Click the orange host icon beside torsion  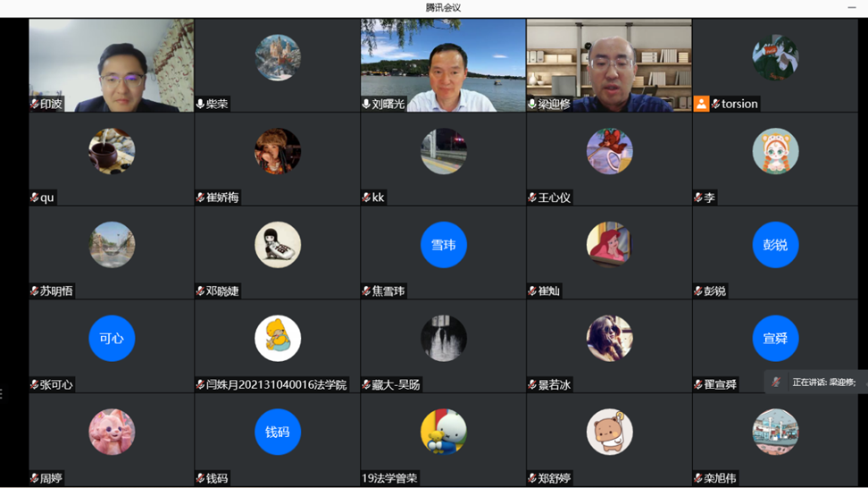tap(702, 104)
